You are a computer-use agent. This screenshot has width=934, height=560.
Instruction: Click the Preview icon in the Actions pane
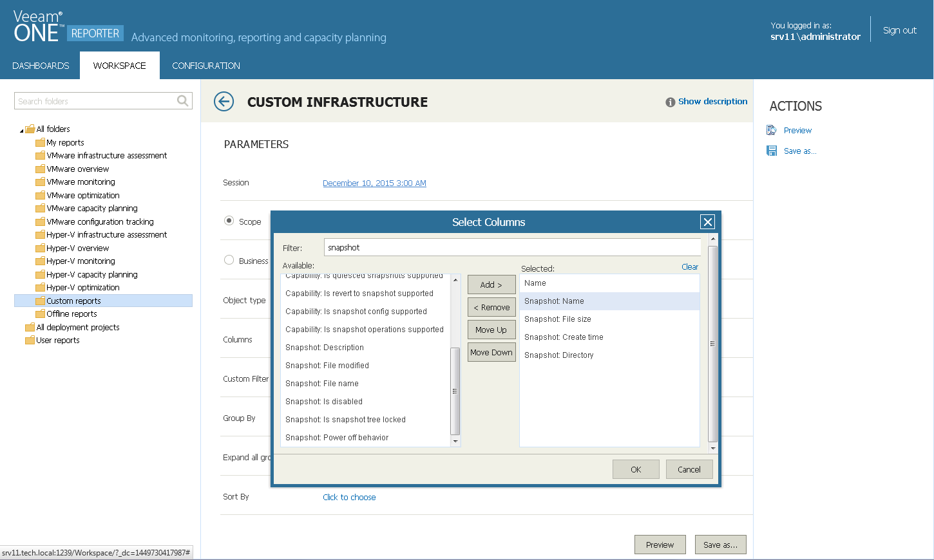771,129
